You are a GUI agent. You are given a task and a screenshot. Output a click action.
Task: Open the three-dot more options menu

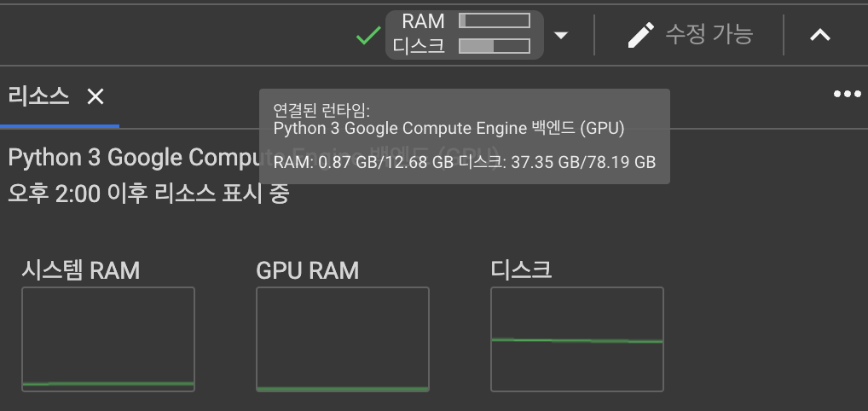(847, 94)
